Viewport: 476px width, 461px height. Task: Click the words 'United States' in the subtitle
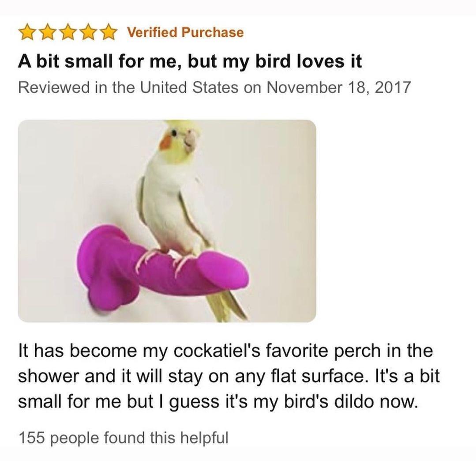(189, 87)
